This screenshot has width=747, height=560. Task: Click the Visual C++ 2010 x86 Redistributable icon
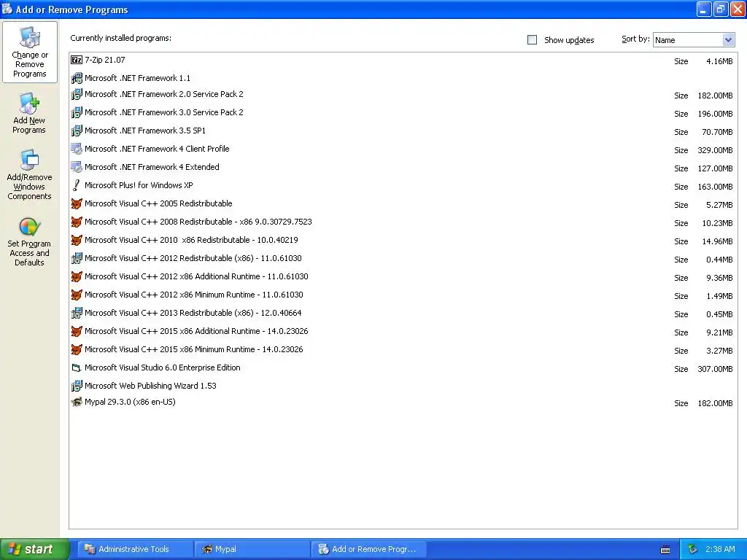pyautogui.click(x=76, y=240)
